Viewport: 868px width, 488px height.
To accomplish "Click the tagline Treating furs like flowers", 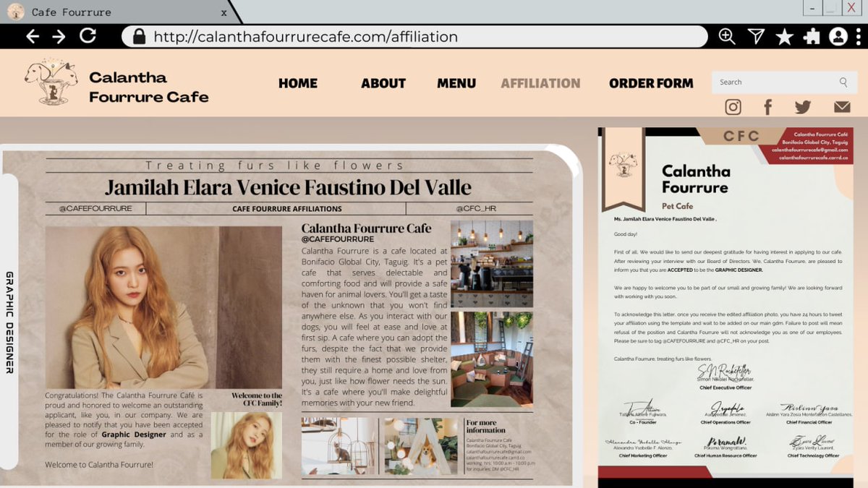I will (x=275, y=166).
